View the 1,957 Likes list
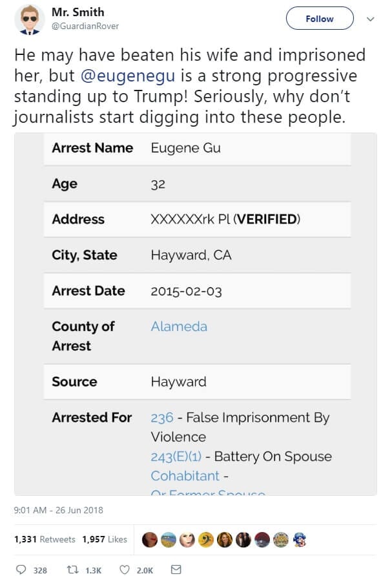 coord(105,539)
